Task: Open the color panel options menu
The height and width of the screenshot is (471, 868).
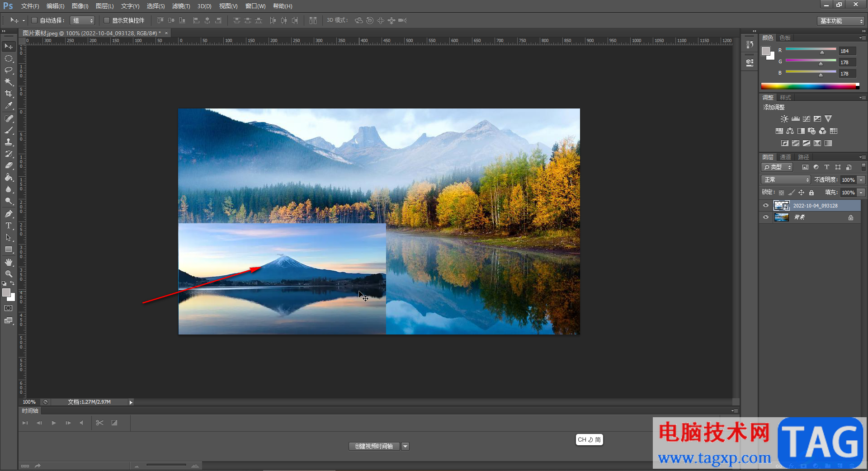Action: [862, 38]
